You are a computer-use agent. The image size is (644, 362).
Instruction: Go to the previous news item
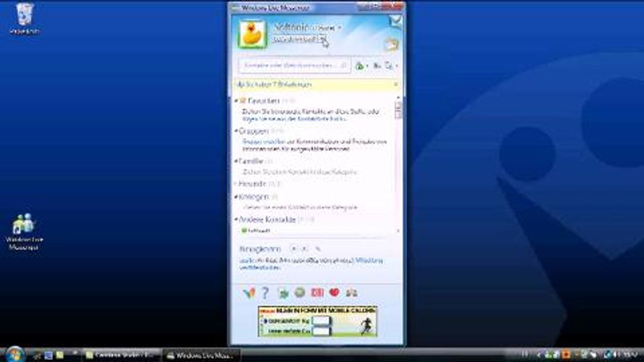[x=294, y=249]
